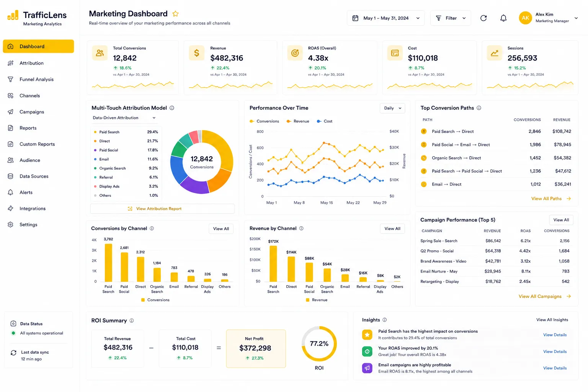Toggle Revenue series in Performance legend
This screenshot has height=392, width=588.
298,121
